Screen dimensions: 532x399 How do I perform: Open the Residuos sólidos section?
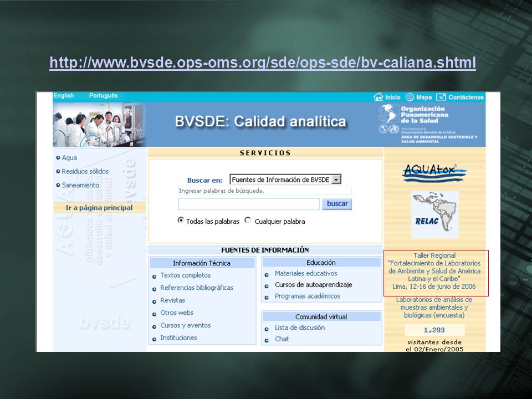85,171
